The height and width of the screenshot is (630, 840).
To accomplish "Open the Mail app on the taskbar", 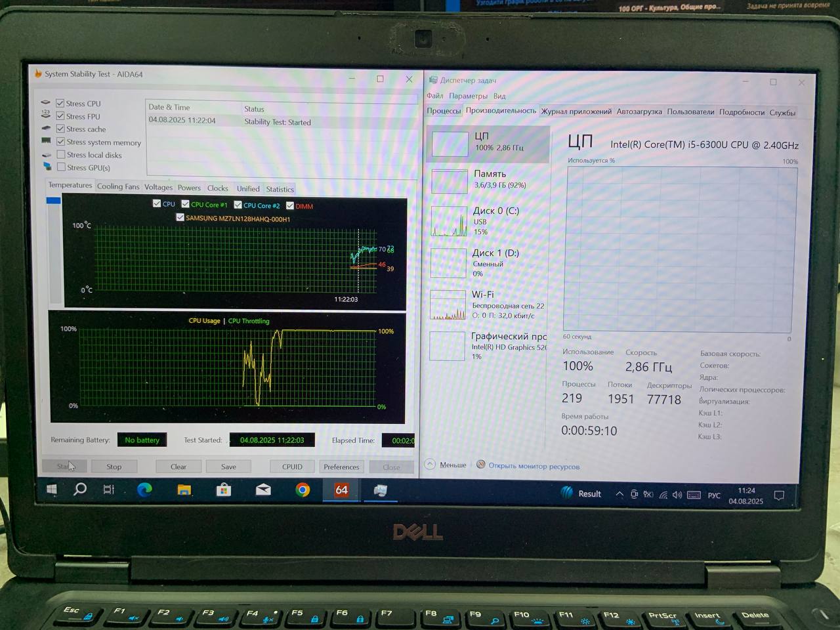I will coord(263,490).
